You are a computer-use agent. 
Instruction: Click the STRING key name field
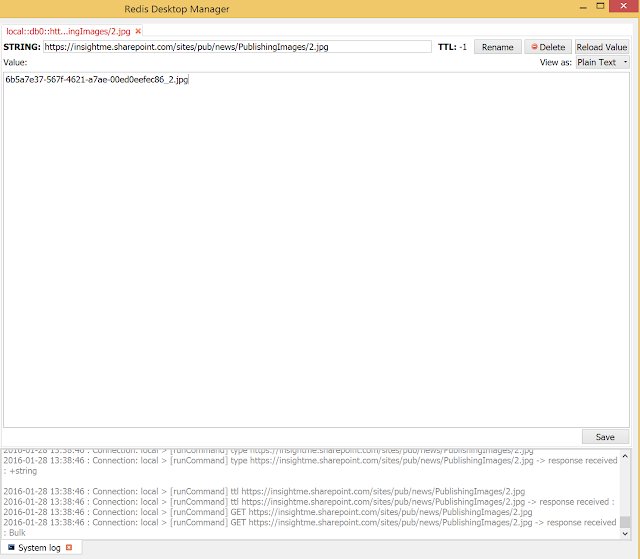point(237,47)
